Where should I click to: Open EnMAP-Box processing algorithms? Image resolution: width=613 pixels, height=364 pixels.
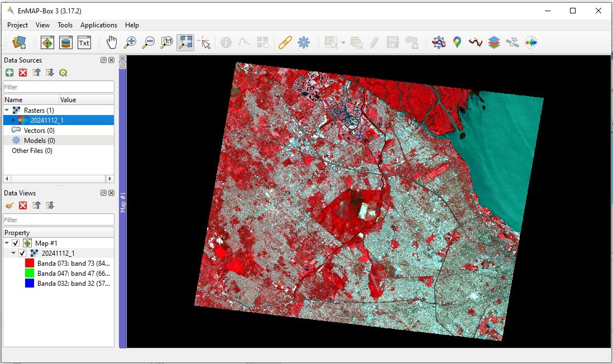tap(439, 42)
